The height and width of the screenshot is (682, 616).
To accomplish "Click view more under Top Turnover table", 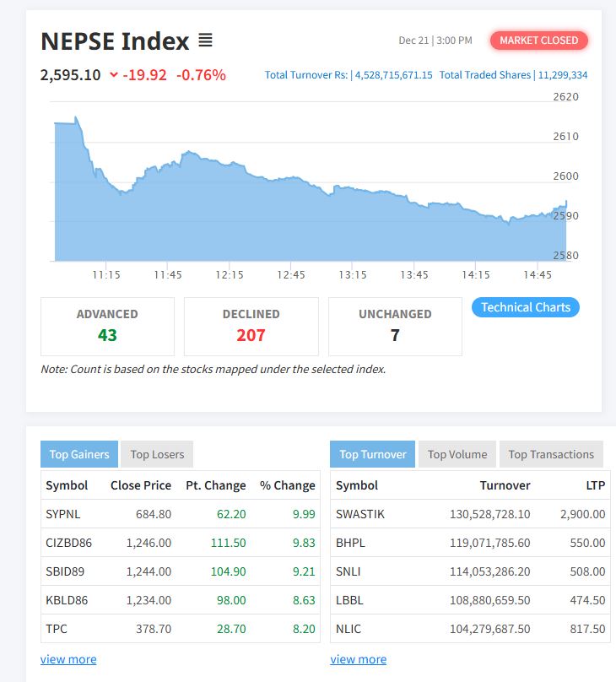I will pos(358,659).
